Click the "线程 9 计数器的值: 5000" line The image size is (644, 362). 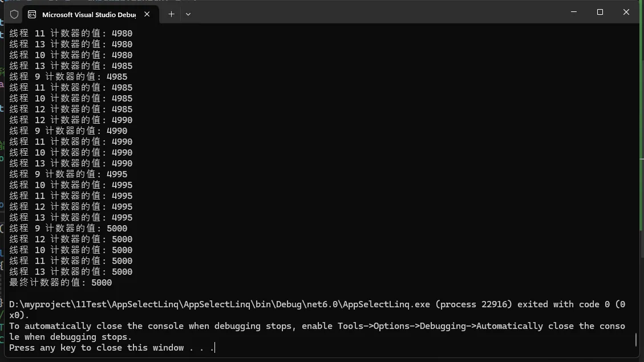tap(68, 229)
